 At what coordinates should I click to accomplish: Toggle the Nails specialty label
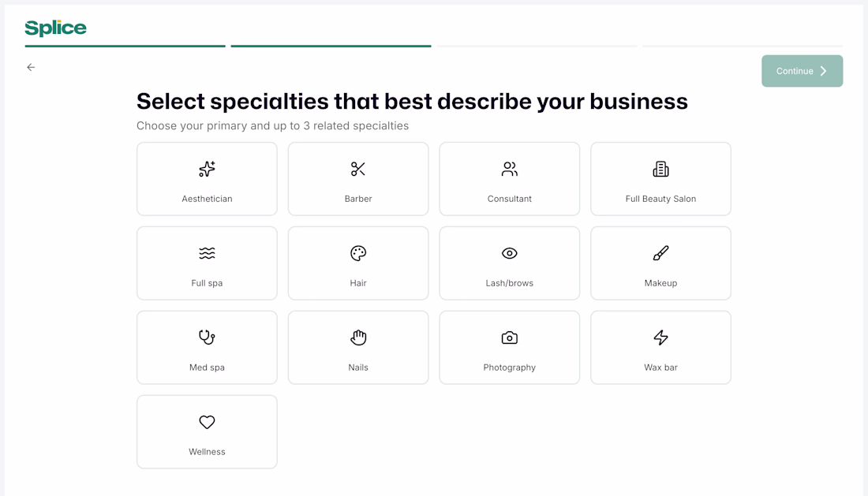358,367
